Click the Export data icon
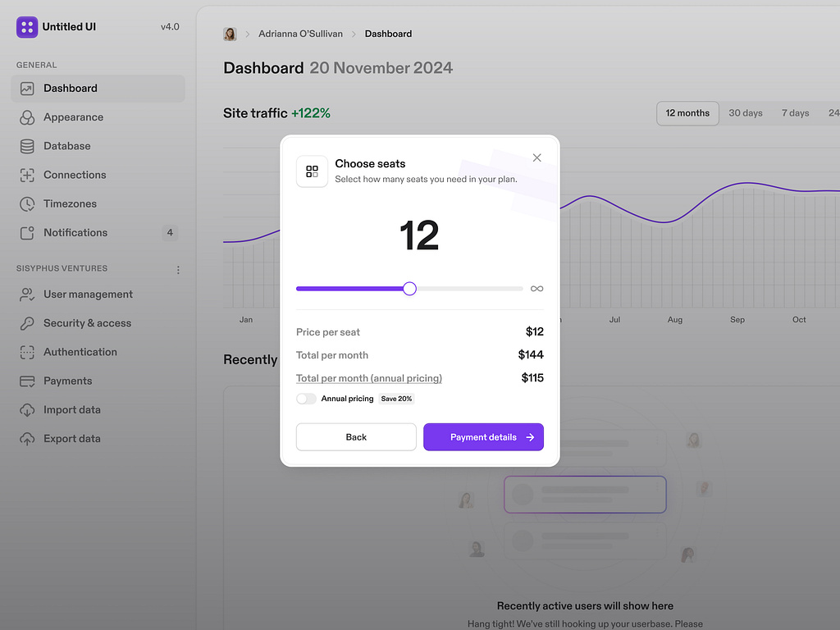840x630 pixels. pos(27,438)
